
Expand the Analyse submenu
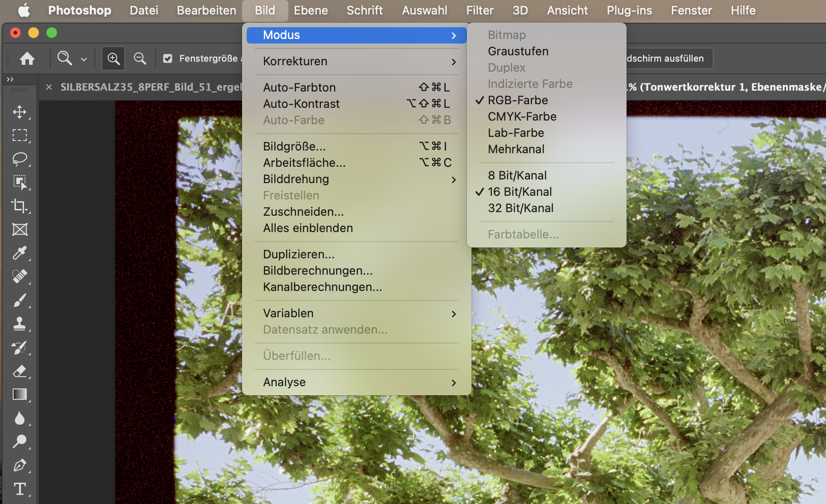(x=356, y=383)
